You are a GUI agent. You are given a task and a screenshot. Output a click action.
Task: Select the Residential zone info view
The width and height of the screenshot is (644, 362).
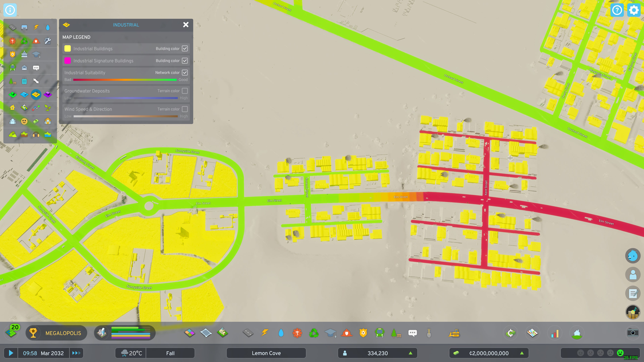click(13, 94)
